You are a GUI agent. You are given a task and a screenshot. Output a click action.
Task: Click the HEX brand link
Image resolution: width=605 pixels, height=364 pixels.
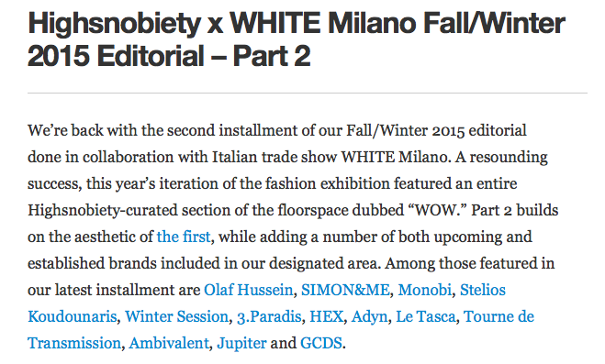coord(327,316)
